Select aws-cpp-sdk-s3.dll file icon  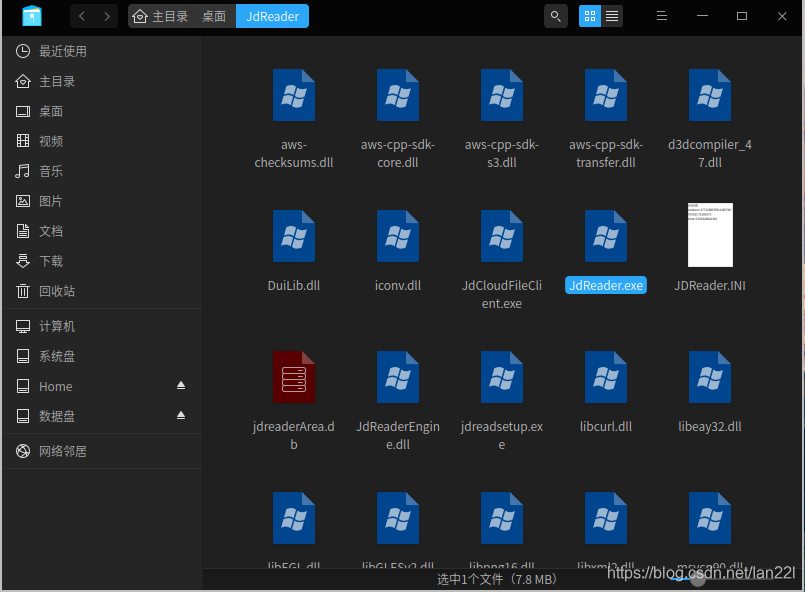[x=502, y=95]
